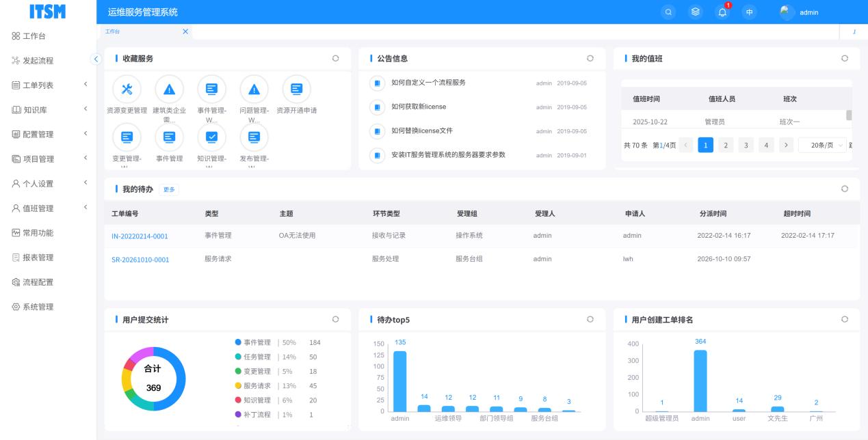Open the 问题管理-W service icon

[254, 89]
